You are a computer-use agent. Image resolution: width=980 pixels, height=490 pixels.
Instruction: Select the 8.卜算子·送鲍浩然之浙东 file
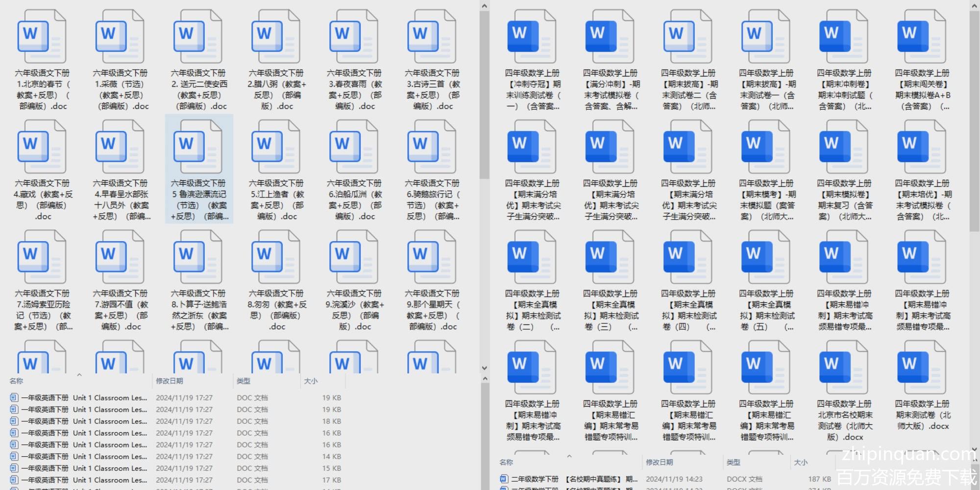coord(198,257)
